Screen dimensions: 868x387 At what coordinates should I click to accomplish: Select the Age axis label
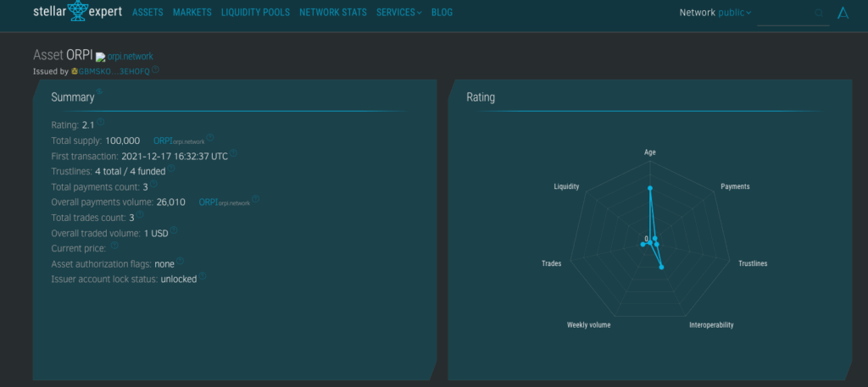[650, 152]
